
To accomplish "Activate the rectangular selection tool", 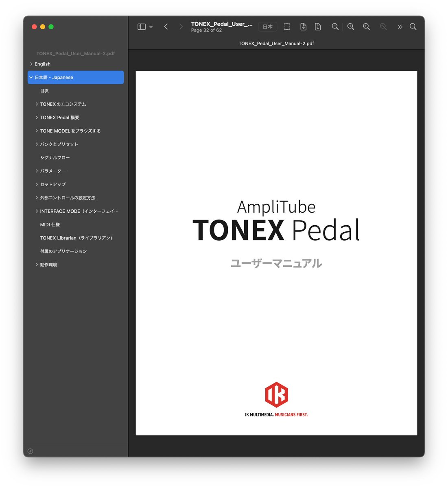I will (287, 26).
